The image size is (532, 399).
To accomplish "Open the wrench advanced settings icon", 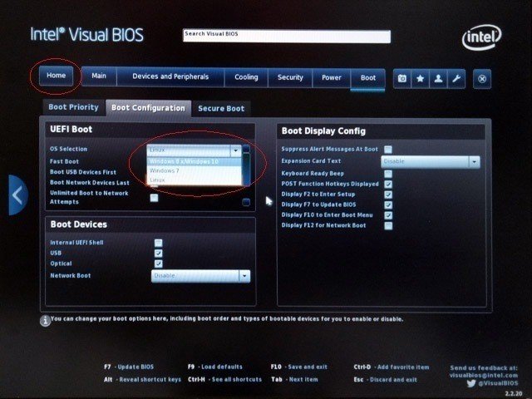I will [x=456, y=79].
